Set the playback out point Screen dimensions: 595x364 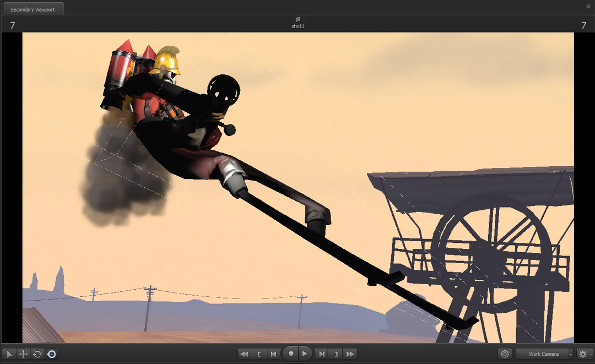click(x=337, y=354)
